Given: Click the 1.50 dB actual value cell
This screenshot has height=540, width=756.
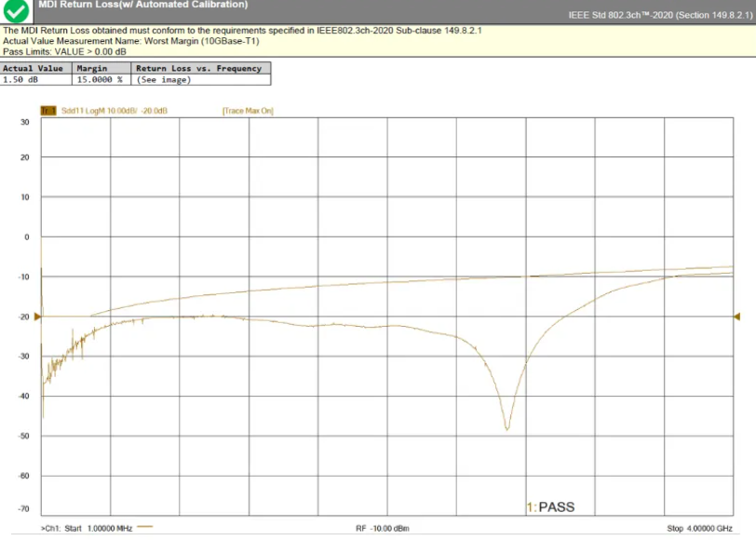Looking at the screenshot, I should click(20, 80).
